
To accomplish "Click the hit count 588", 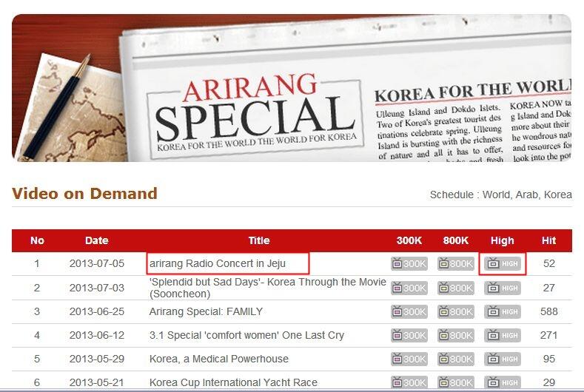I will click(x=549, y=311).
